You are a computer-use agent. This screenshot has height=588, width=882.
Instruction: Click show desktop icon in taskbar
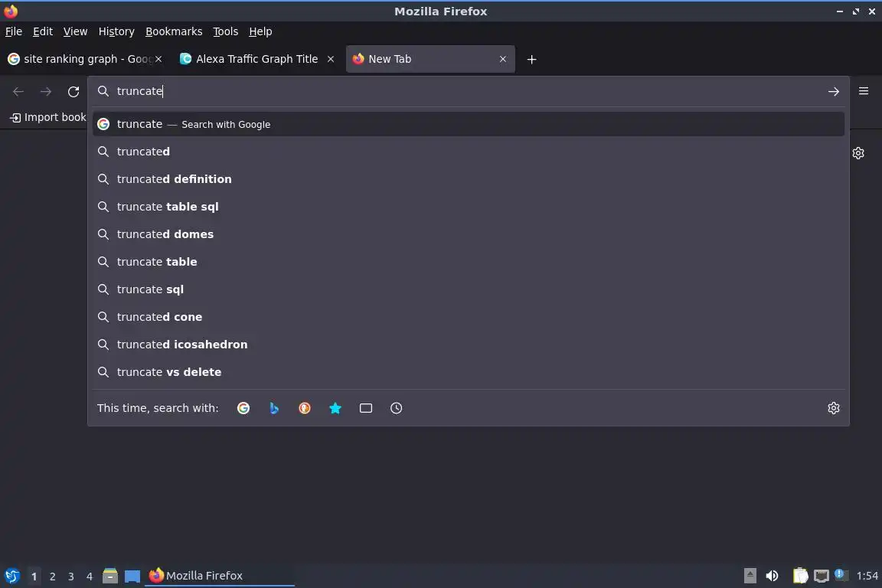click(x=132, y=576)
